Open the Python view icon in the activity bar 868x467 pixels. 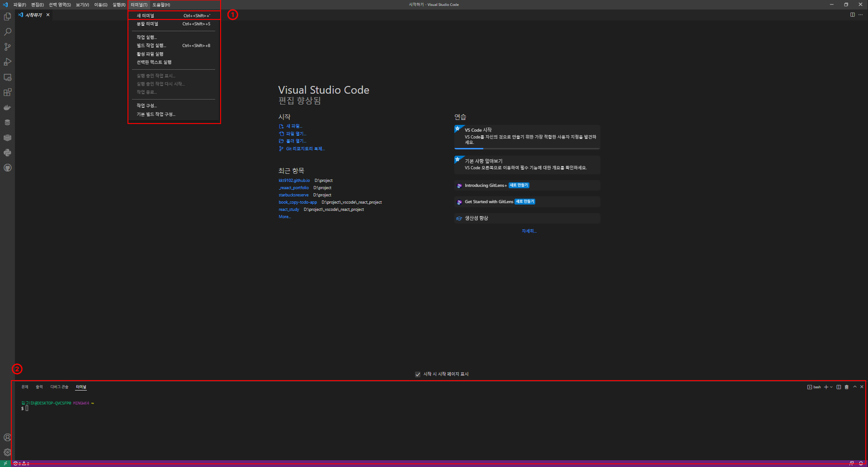click(x=7, y=152)
